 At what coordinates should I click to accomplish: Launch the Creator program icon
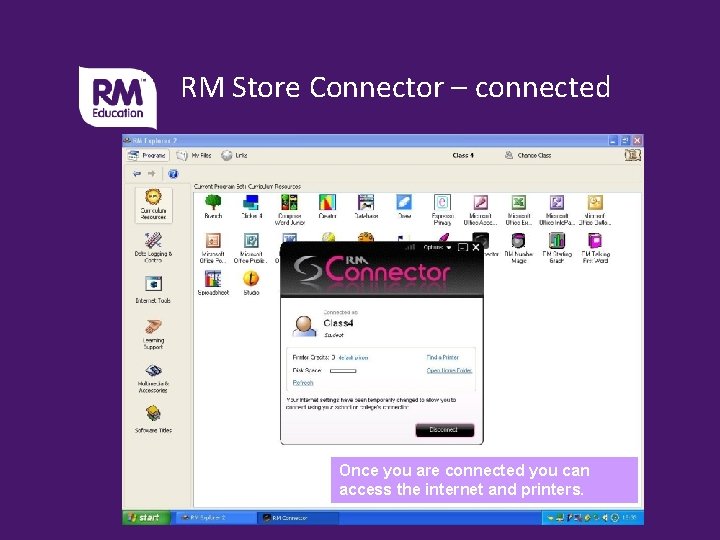tap(327, 206)
